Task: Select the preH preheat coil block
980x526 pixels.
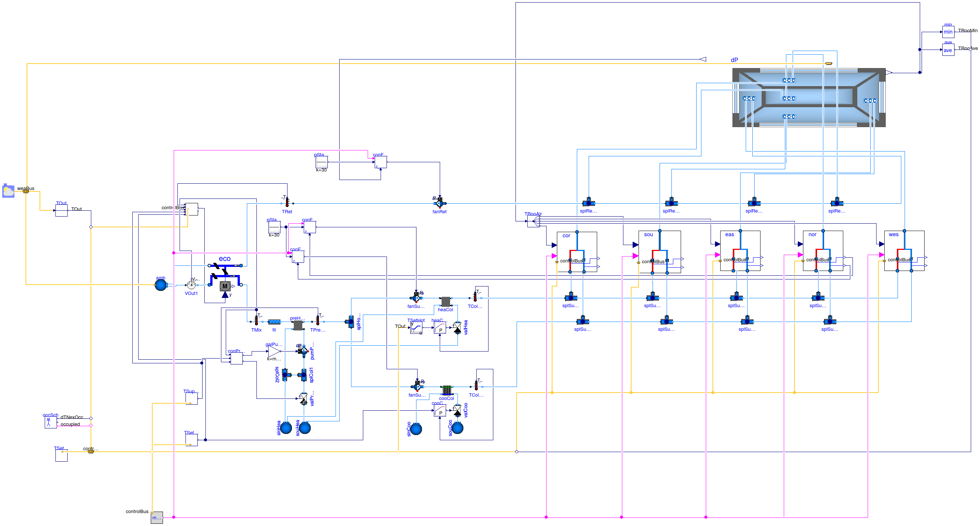Action: [298, 325]
